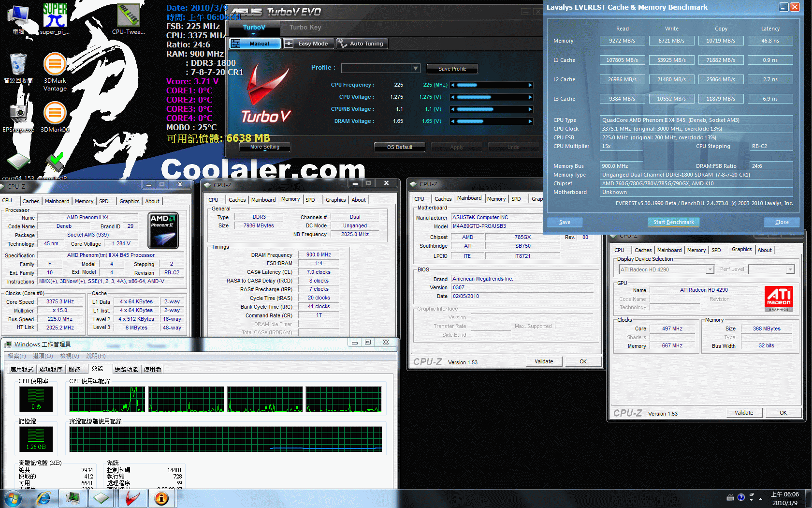Click the DRAM Voltage slider
This screenshot has height=508, width=812.
click(x=492, y=121)
